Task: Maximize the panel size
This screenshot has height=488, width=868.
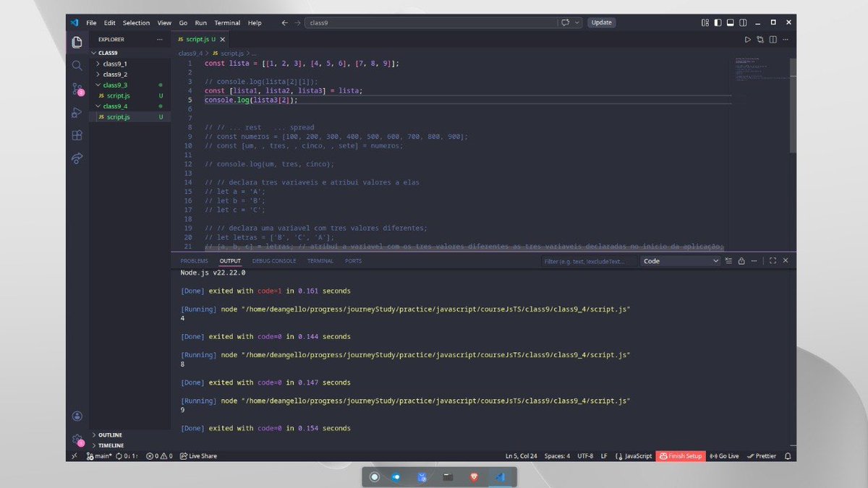Action: click(773, 261)
